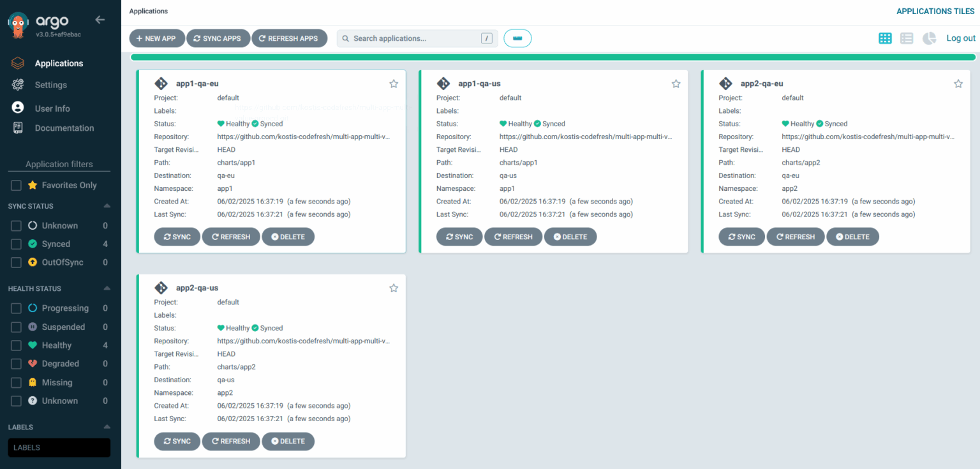The image size is (980, 469).
Task: Open Documentation via sidebar icon
Action: click(17, 128)
